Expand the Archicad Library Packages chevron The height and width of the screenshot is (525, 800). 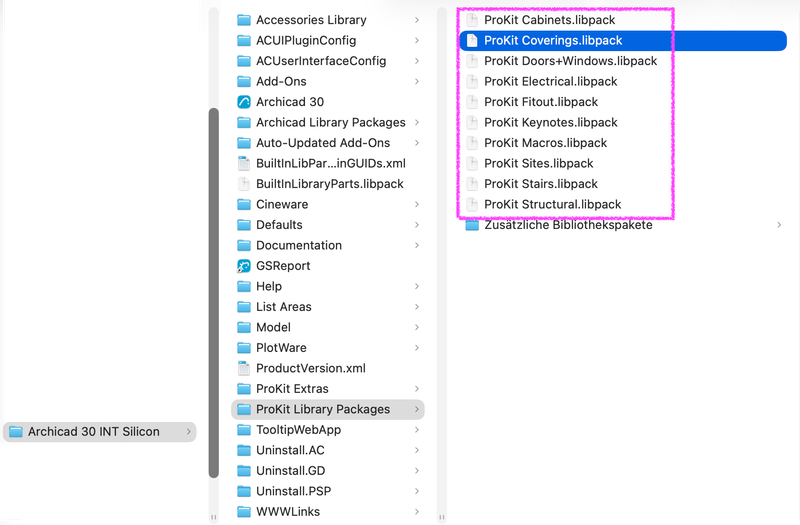tap(417, 122)
